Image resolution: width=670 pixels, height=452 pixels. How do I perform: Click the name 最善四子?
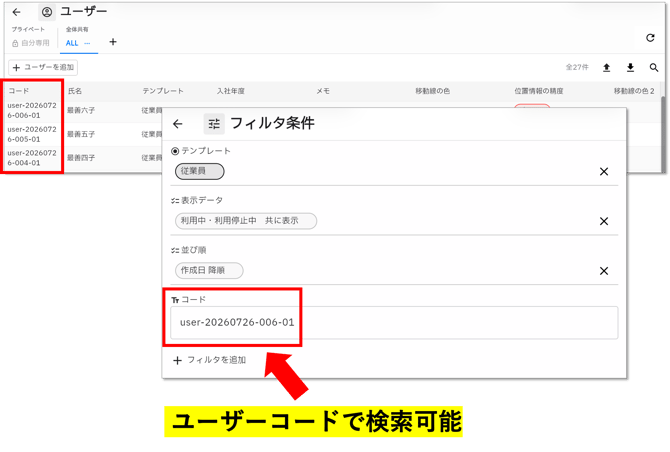(81, 158)
